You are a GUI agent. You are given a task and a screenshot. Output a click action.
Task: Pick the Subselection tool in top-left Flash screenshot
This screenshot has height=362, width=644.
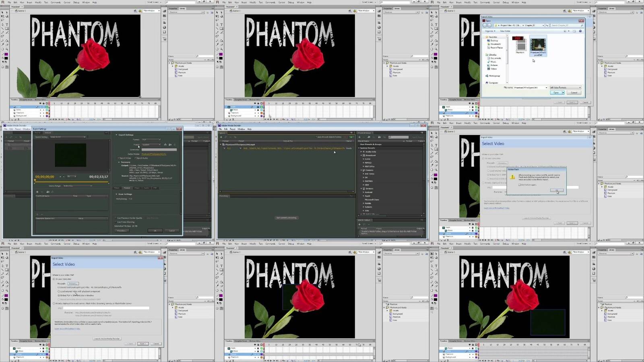[6, 13]
